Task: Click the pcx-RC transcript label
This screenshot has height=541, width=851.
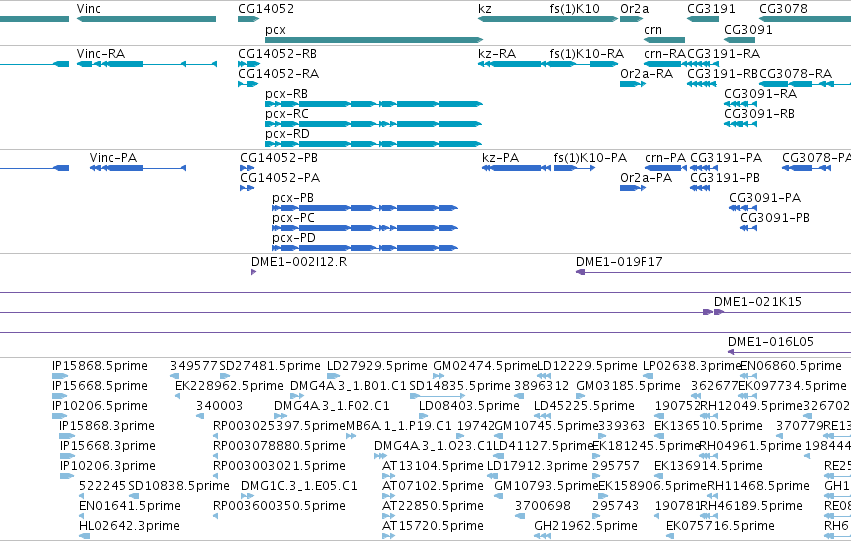Action: tap(287, 114)
